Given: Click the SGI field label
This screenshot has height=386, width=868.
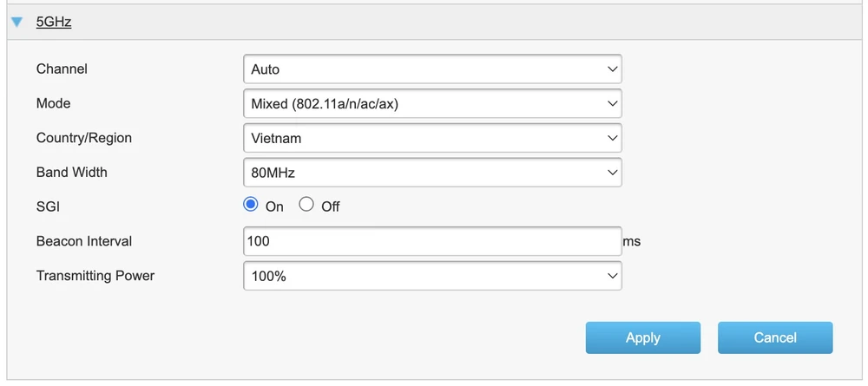Looking at the screenshot, I should [x=48, y=206].
